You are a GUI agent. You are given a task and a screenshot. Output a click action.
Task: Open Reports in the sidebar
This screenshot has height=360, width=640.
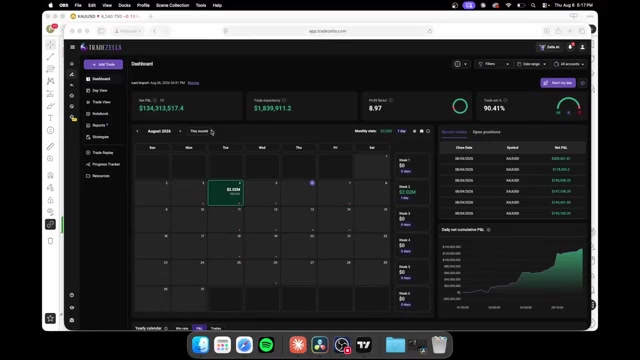click(97, 125)
